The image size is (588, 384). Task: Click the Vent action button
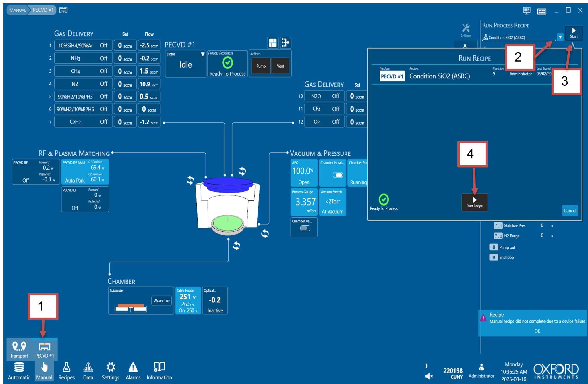[281, 66]
